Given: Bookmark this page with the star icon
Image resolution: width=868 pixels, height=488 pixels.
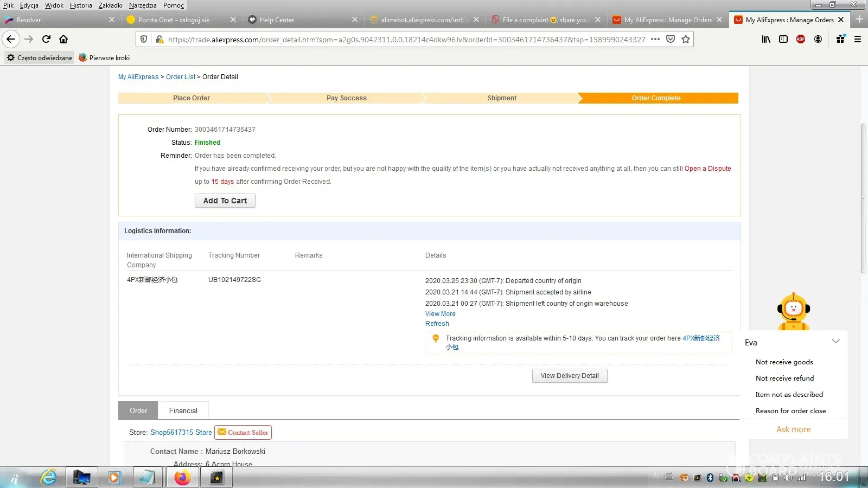Looking at the screenshot, I should click(686, 39).
